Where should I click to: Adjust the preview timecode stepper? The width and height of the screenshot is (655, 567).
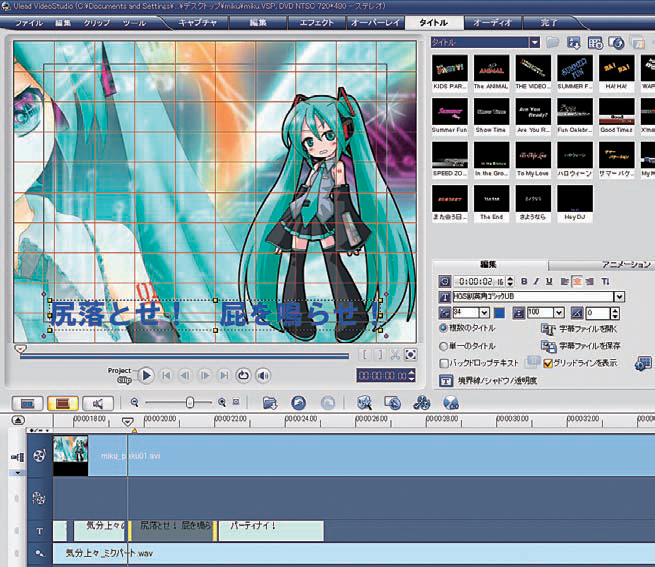[x=412, y=375]
